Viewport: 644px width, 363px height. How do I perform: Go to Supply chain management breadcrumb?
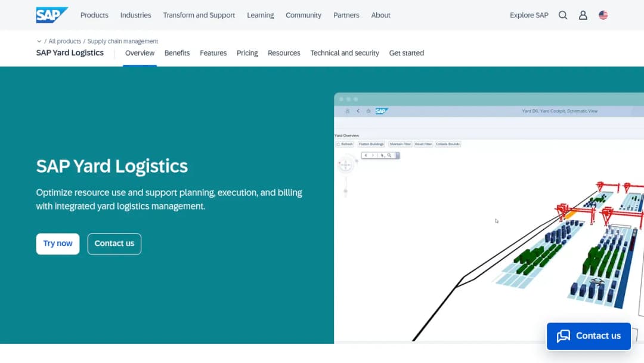pyautogui.click(x=122, y=41)
